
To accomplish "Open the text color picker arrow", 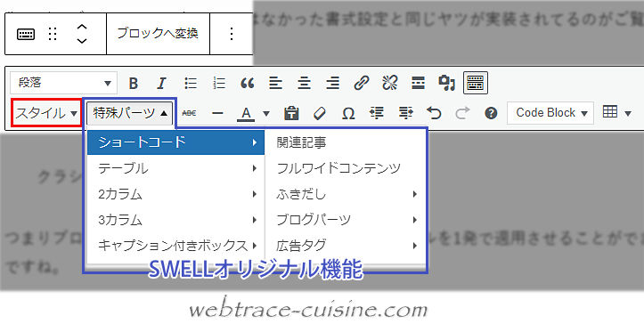I will click(x=266, y=113).
